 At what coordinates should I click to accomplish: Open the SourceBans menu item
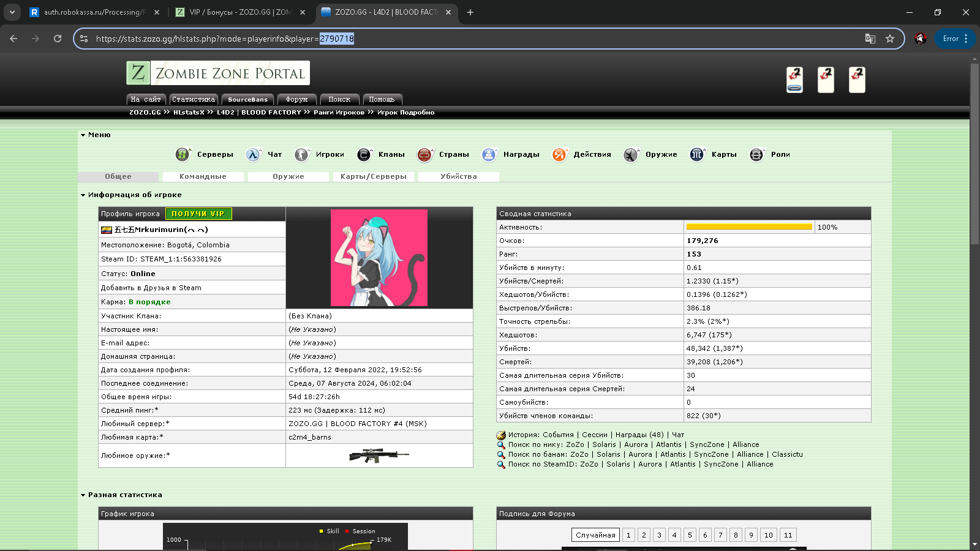(247, 99)
